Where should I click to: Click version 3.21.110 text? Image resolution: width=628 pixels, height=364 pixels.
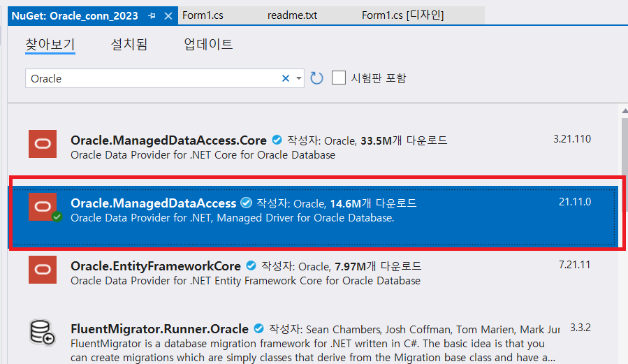[572, 139]
